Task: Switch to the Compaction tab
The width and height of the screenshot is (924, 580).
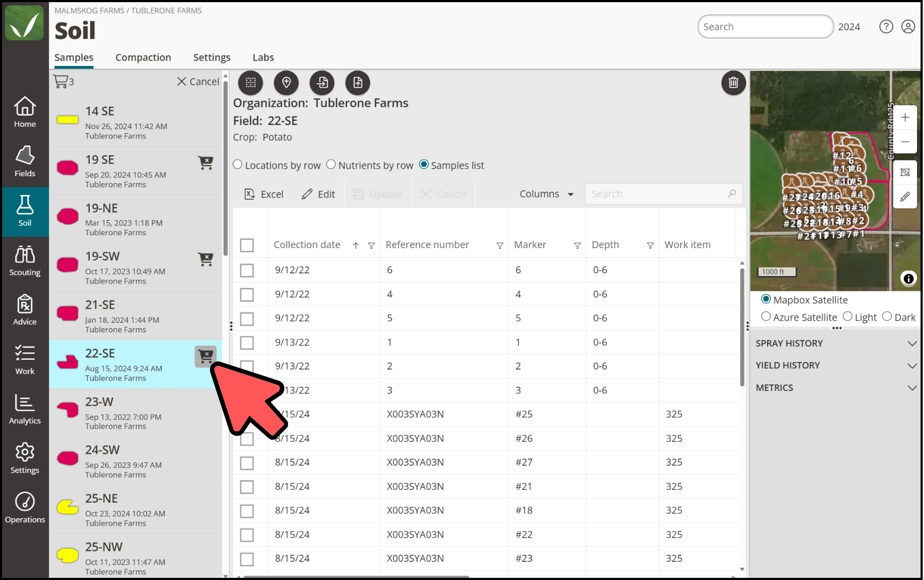Action: (x=143, y=57)
